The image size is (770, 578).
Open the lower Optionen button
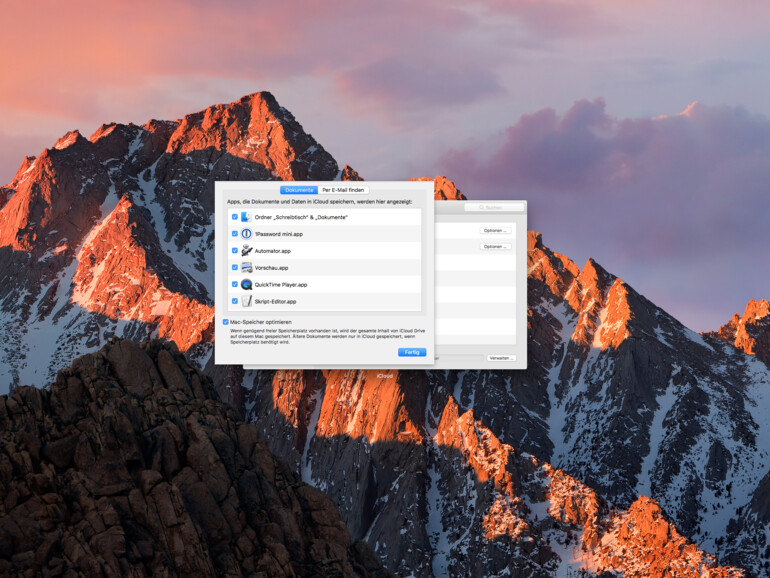pyautogui.click(x=495, y=246)
